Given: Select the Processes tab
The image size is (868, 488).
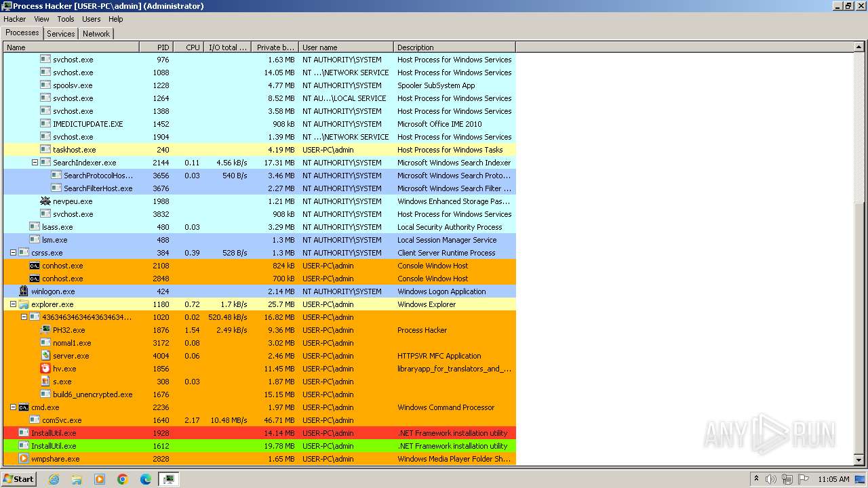Looking at the screenshot, I should click(x=22, y=33).
